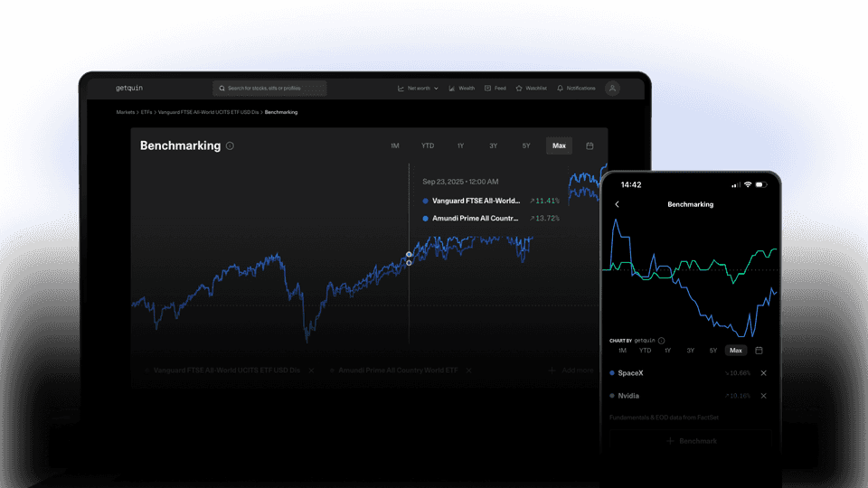Screen dimensions: 868x488
Task: Click Amundi Prime All Countr... tooltip entry
Action: point(490,219)
